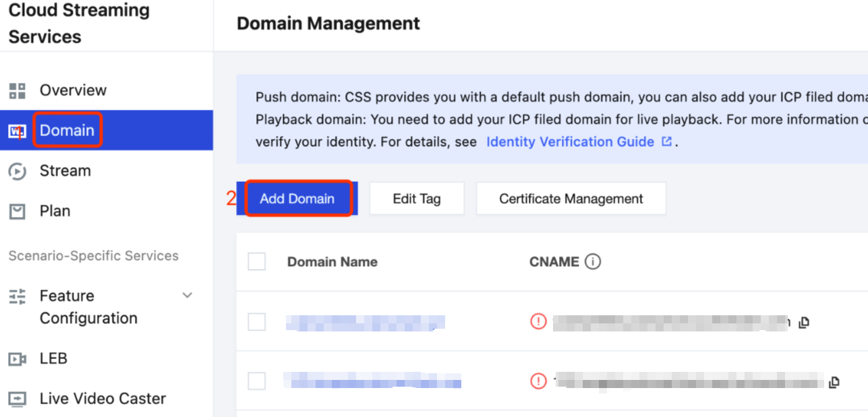The image size is (868, 417).
Task: Open Certificate Management
Action: [x=571, y=199]
